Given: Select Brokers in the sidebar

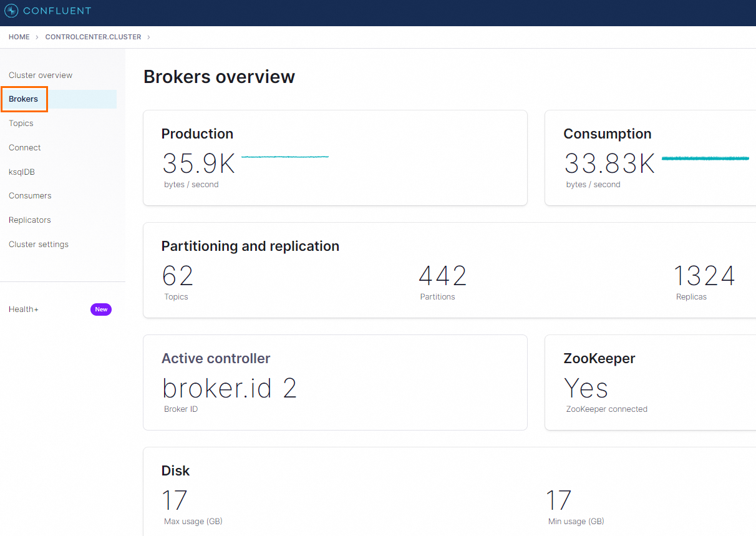Looking at the screenshot, I should point(24,99).
